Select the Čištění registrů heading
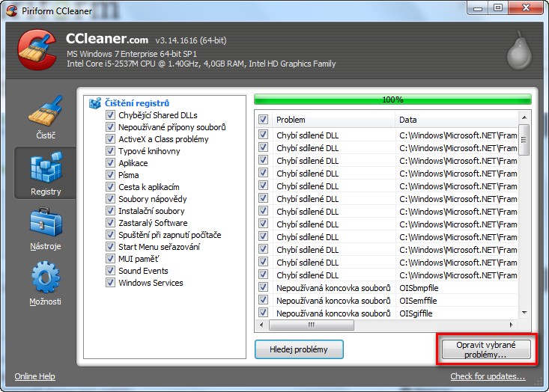The width and height of the screenshot is (549, 392). [137, 103]
